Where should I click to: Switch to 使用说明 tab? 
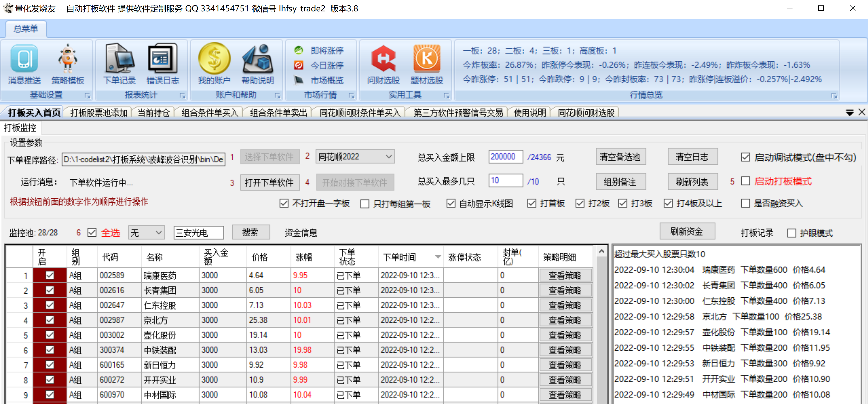click(530, 112)
